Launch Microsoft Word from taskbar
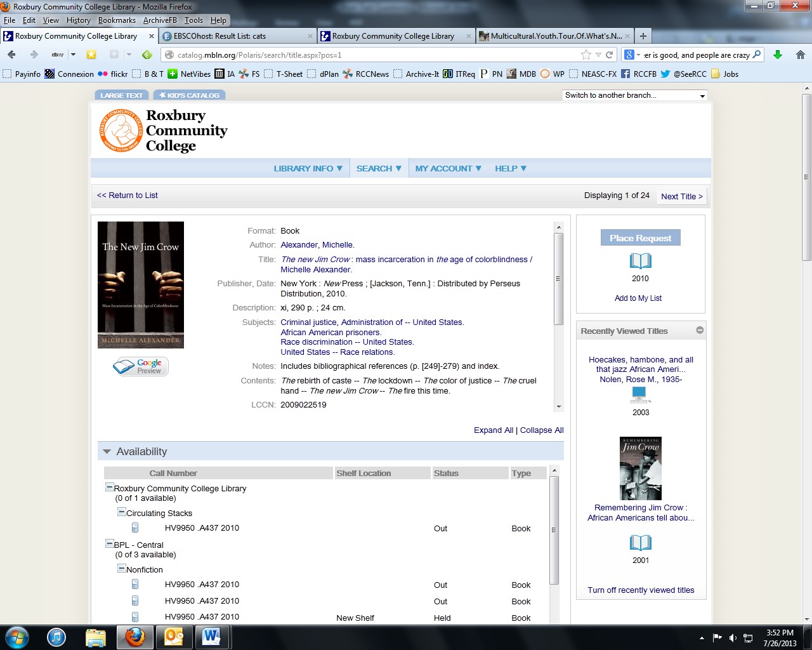This screenshot has width=812, height=650. click(211, 637)
